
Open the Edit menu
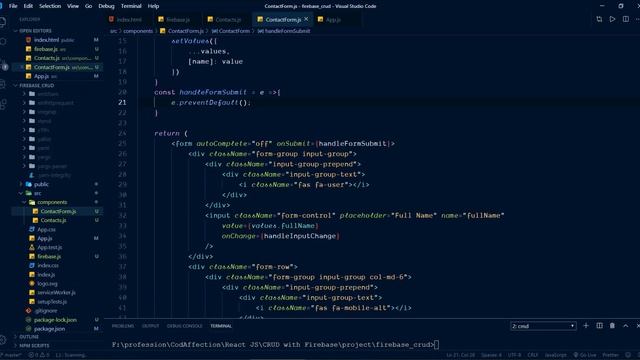click(28, 6)
